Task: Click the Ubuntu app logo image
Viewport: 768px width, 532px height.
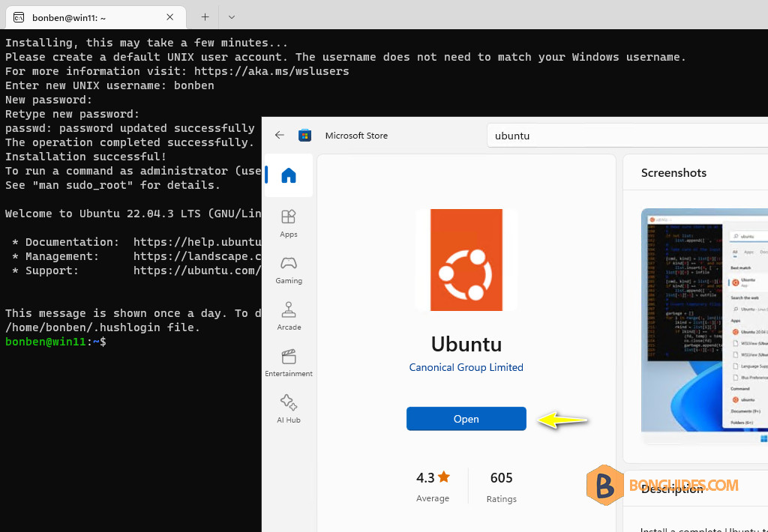Action: [466, 260]
